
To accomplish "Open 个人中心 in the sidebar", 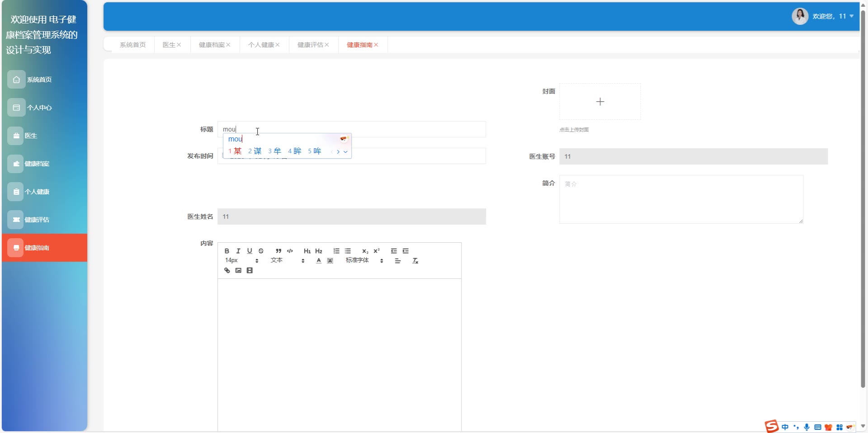I will [39, 108].
